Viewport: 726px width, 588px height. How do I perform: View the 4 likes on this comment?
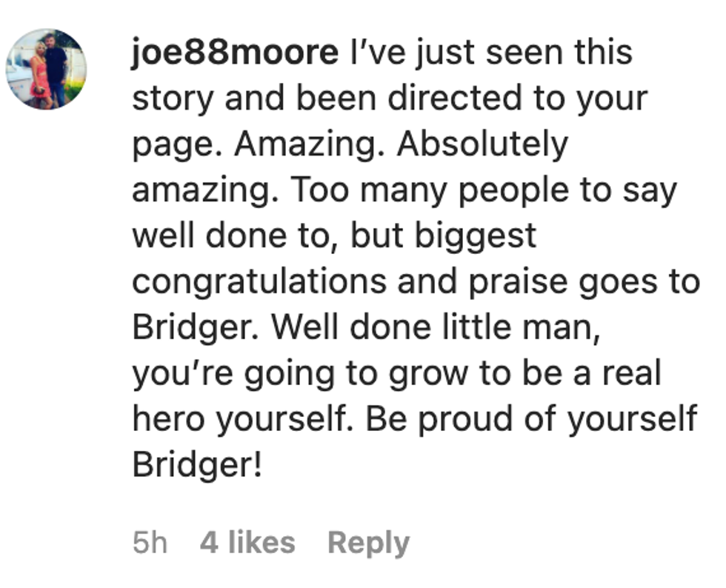[x=247, y=543]
